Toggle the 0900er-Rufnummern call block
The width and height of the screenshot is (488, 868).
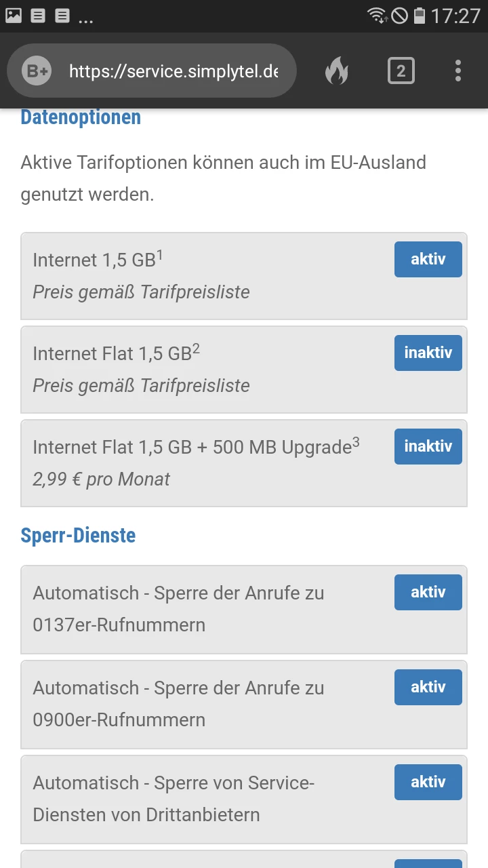coord(428,687)
